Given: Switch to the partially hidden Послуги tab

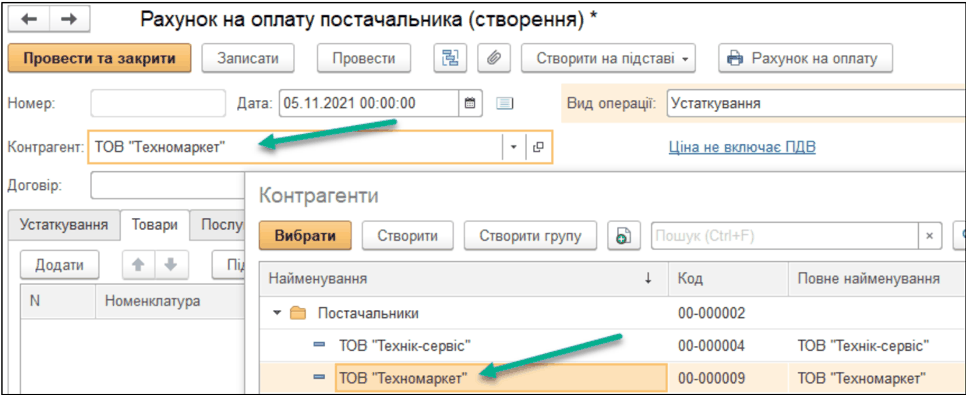Looking at the screenshot, I should pyautogui.click(x=218, y=224).
